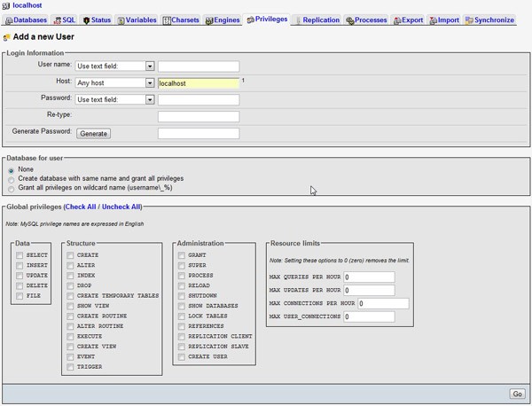The height and width of the screenshot is (406, 532).
Task: Click the Add a new User icon
Action: [6, 37]
